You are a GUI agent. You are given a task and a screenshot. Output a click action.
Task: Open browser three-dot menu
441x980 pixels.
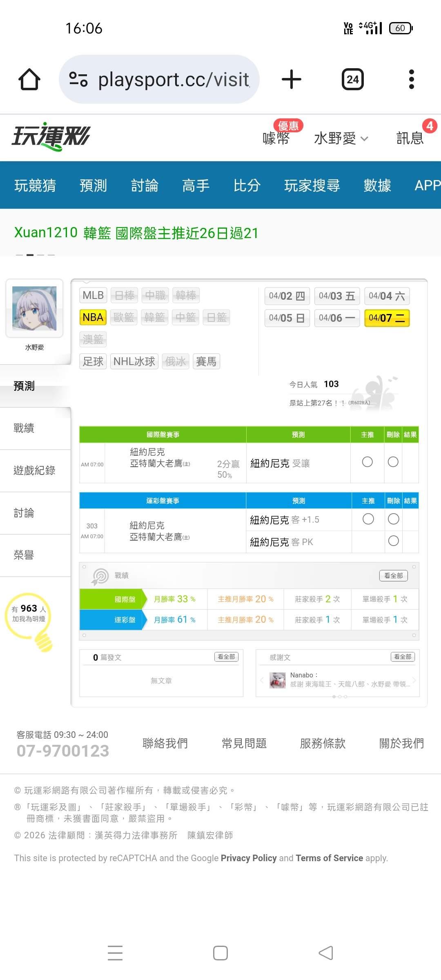coord(412,79)
